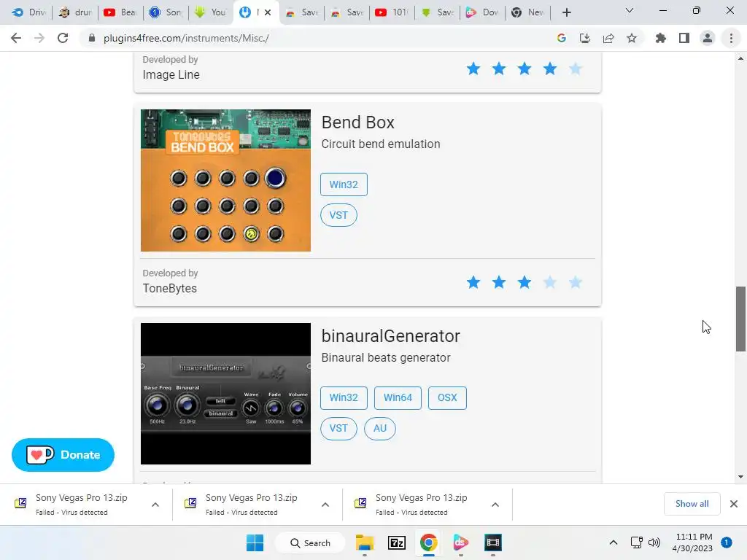Screen dimensions: 747x560
Task: Click first star of Bend Box rating
Action: (x=473, y=282)
